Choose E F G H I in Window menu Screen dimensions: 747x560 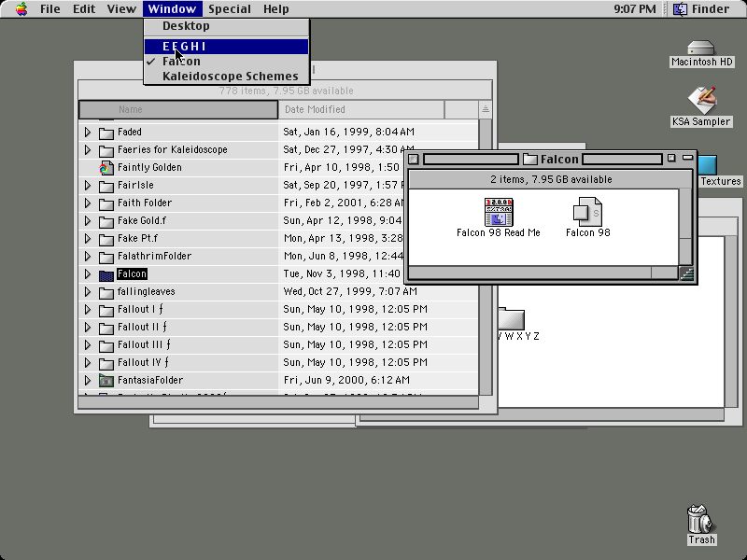click(226, 46)
